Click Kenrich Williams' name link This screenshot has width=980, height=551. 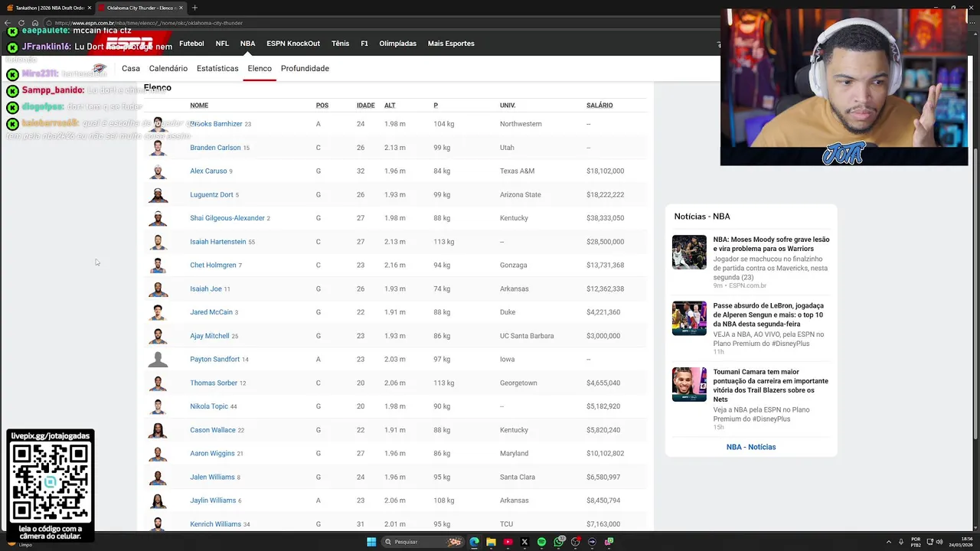click(x=215, y=524)
